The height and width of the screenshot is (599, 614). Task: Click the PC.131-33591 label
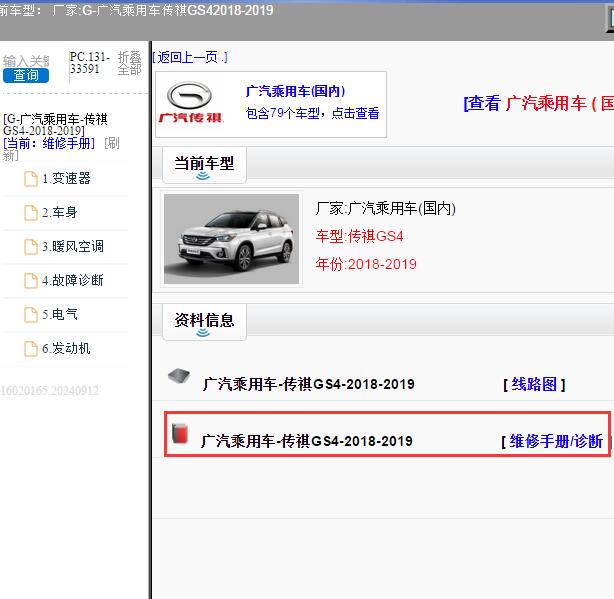point(90,63)
